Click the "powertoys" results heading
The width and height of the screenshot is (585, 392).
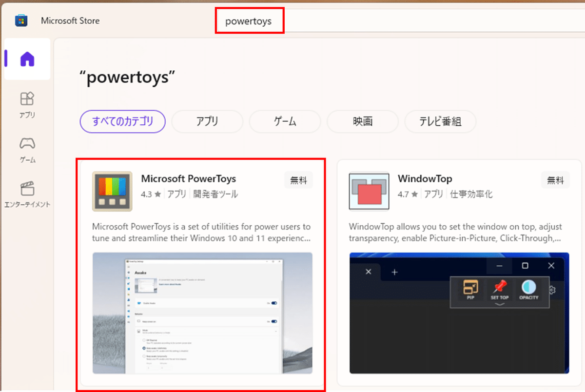127,77
